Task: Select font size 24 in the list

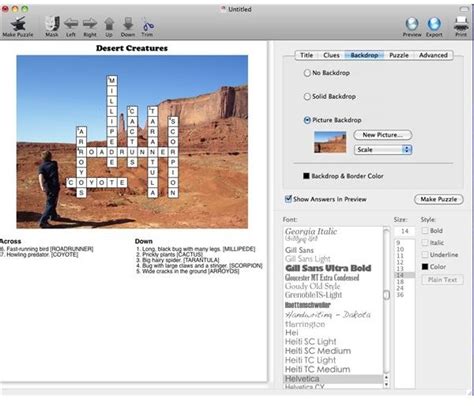Action: (x=405, y=288)
